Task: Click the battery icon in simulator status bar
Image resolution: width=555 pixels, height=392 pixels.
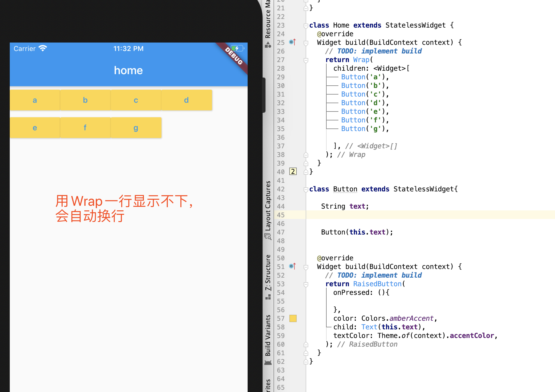Action: pos(237,48)
